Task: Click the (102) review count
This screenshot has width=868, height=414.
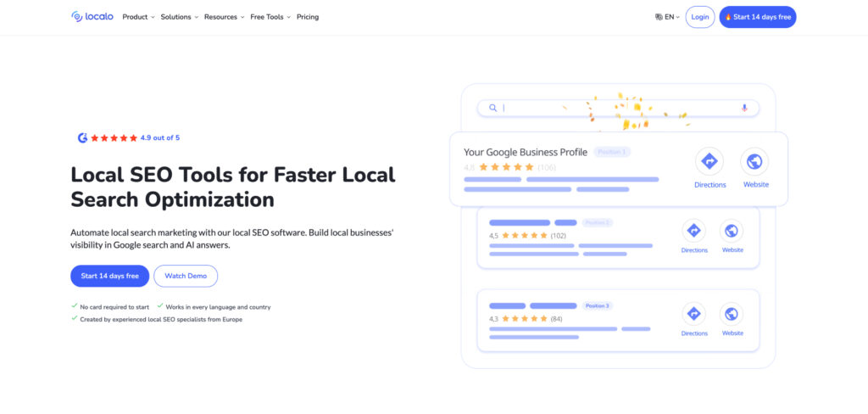Action: tap(558, 236)
